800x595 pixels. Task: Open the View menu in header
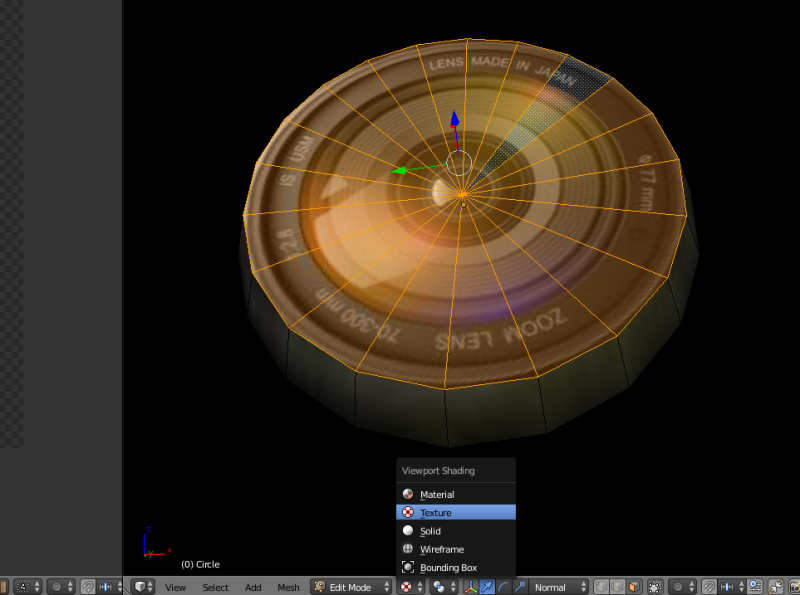click(175, 587)
